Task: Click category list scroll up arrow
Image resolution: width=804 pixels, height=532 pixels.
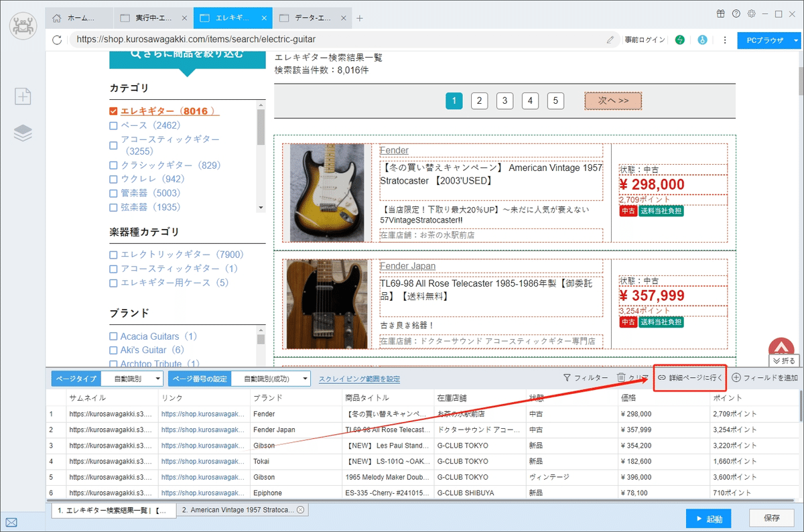Action: (x=261, y=105)
